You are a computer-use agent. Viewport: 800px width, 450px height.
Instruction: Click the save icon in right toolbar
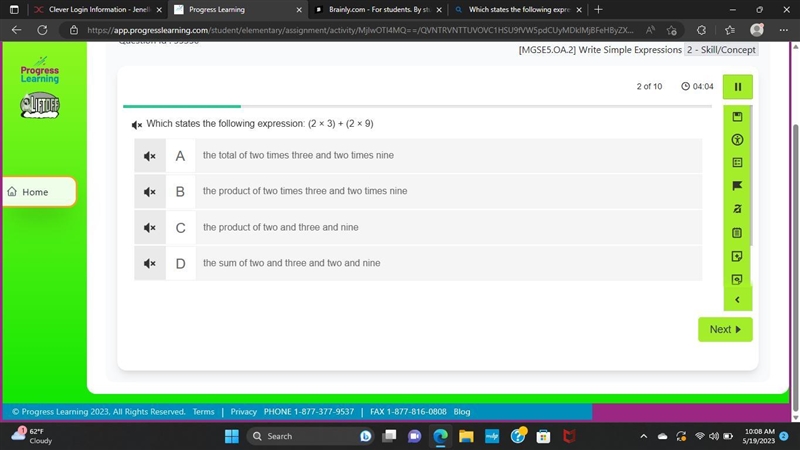coord(737,117)
